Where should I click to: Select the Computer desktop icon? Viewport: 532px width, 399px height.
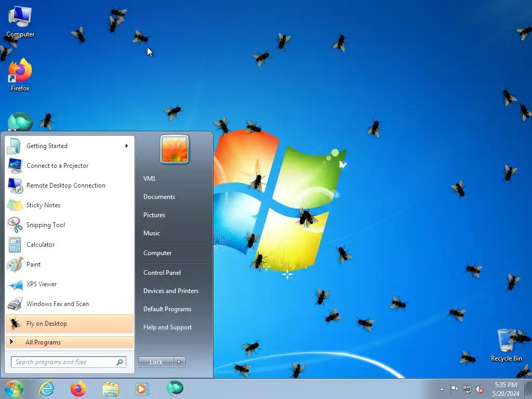pos(20,21)
